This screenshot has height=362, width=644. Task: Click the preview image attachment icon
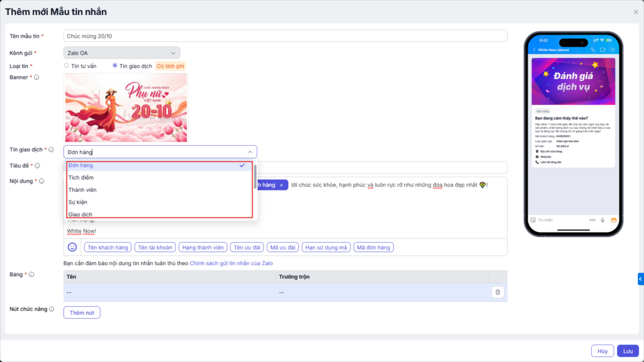[x=614, y=220]
